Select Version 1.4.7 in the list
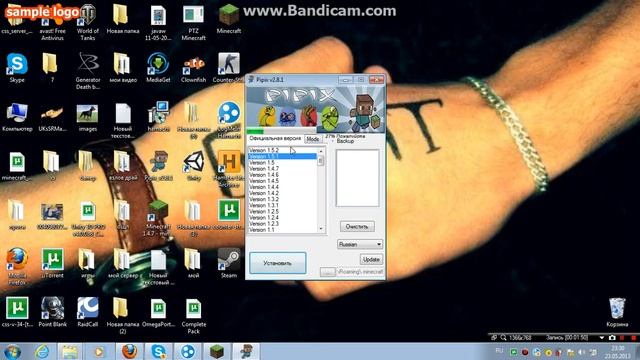The height and width of the screenshot is (360, 640). (x=282, y=169)
